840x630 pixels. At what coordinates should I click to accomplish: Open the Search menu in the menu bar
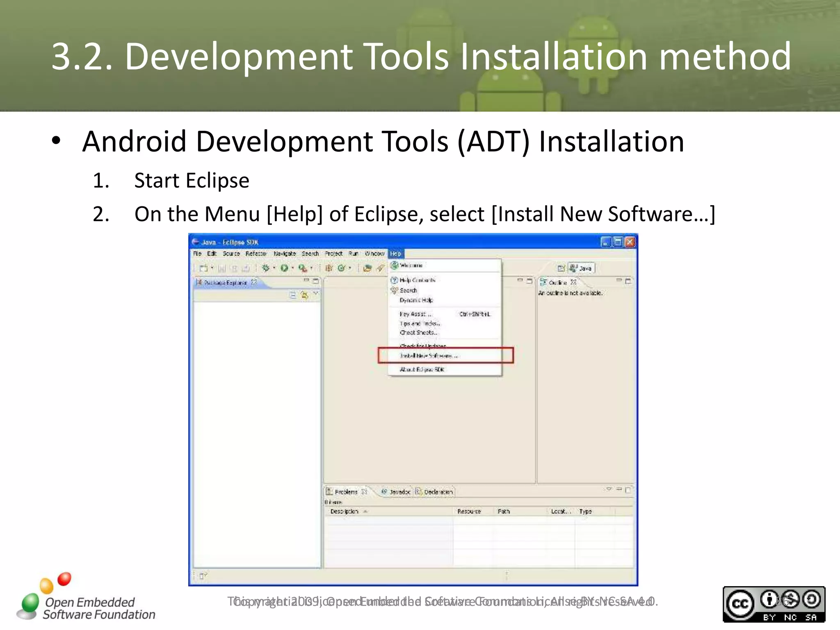[x=310, y=253]
